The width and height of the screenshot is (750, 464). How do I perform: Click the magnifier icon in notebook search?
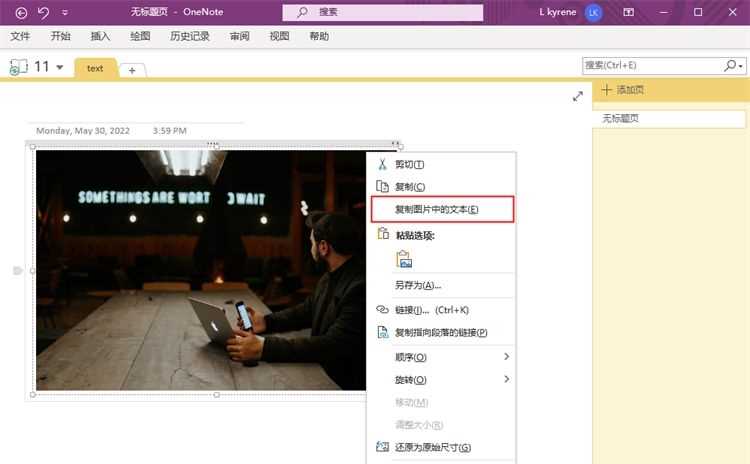pyautogui.click(x=731, y=65)
